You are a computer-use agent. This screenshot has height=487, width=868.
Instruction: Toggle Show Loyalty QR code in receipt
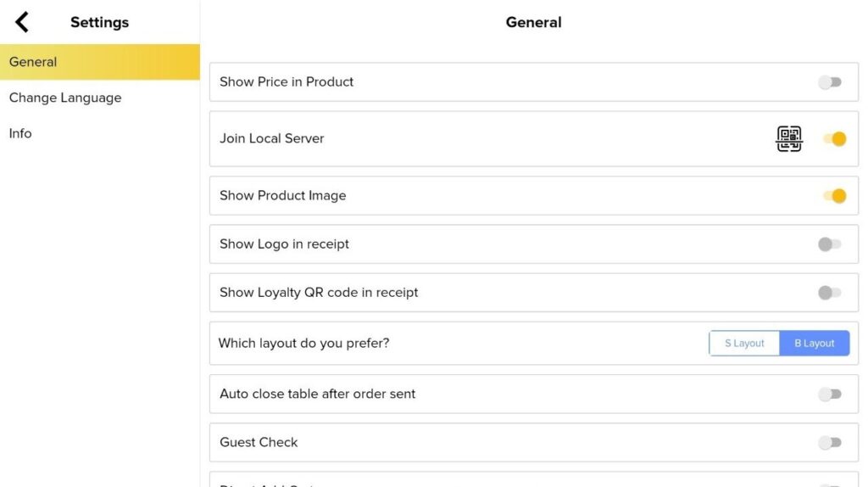pyautogui.click(x=830, y=293)
